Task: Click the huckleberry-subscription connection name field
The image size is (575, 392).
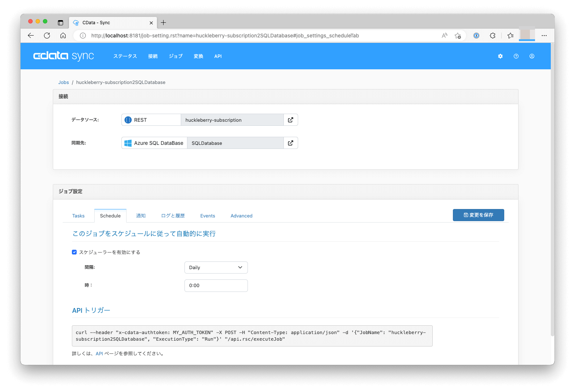Action: 232,120
